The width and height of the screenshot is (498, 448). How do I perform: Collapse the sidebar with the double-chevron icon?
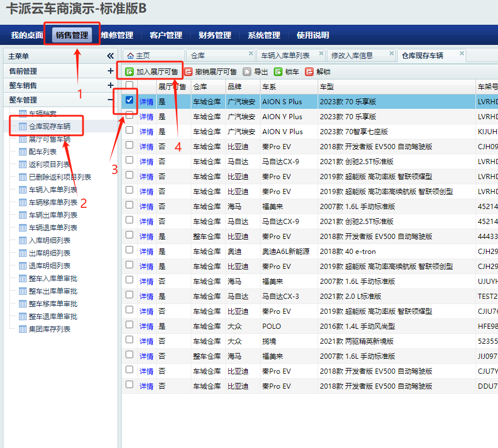coord(110,56)
